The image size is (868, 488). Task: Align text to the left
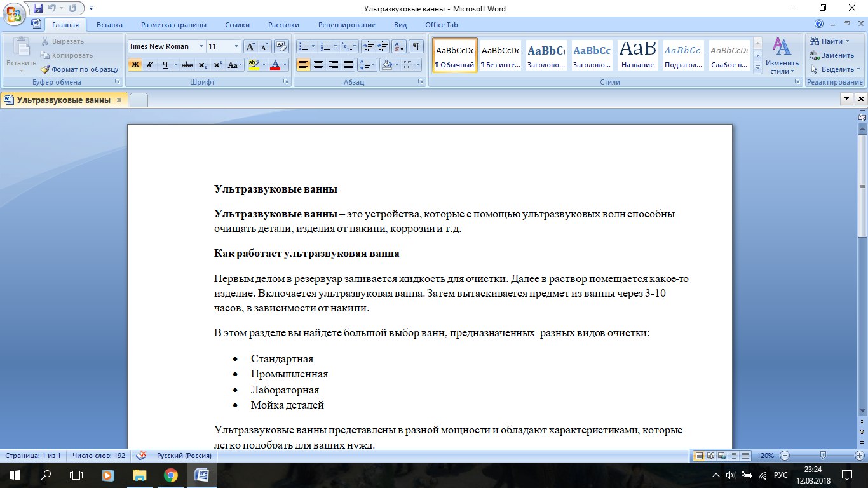coord(303,65)
